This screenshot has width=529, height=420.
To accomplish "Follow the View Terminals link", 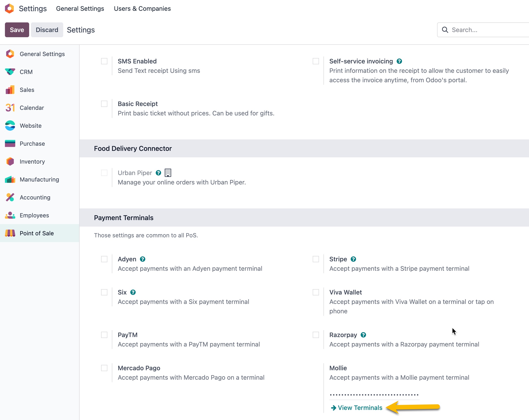I will click(x=360, y=408).
